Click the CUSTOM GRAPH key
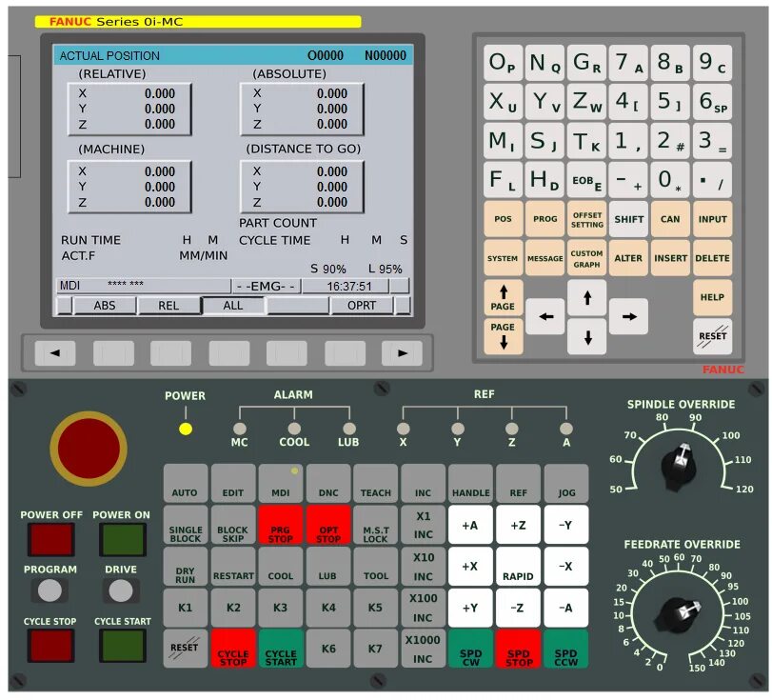 click(587, 258)
